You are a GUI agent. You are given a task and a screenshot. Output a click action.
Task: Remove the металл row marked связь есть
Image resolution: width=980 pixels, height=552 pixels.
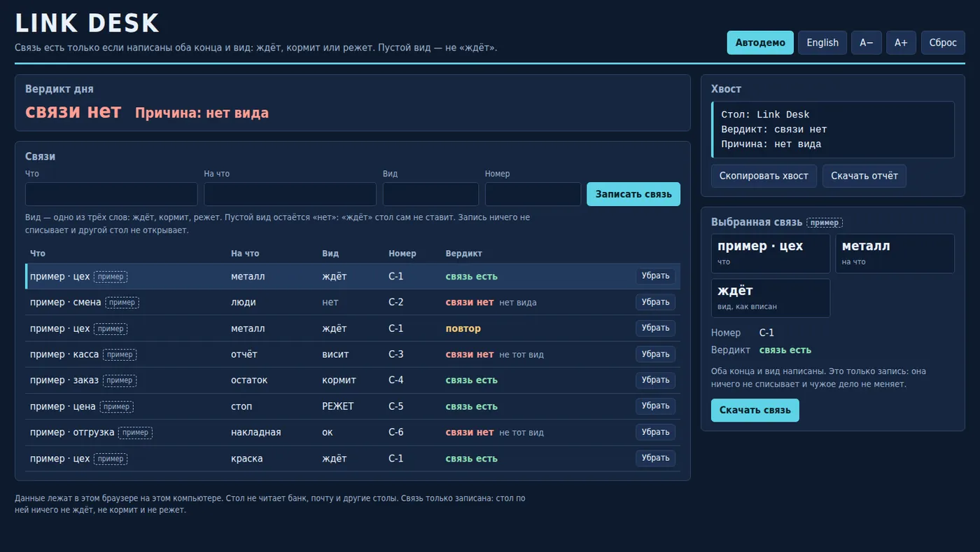656,276
